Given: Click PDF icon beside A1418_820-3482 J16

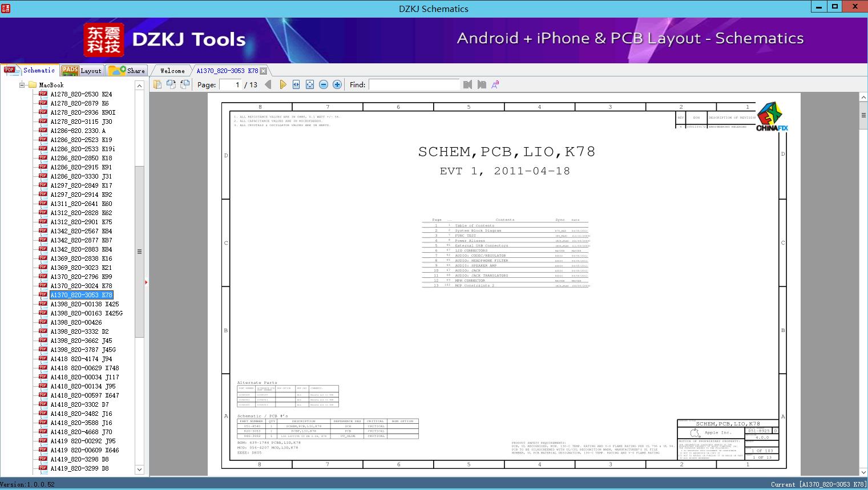Looking at the screenshot, I should (43, 413).
